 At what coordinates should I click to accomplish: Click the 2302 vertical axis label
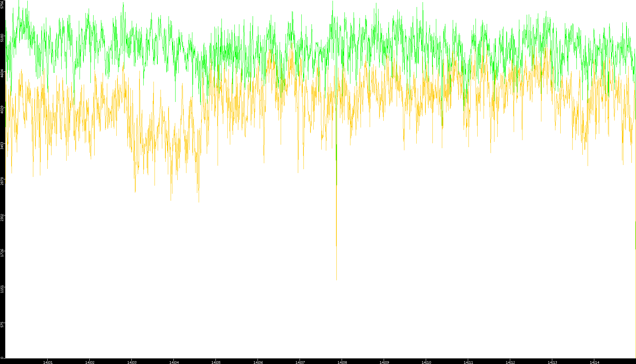pos(2,217)
